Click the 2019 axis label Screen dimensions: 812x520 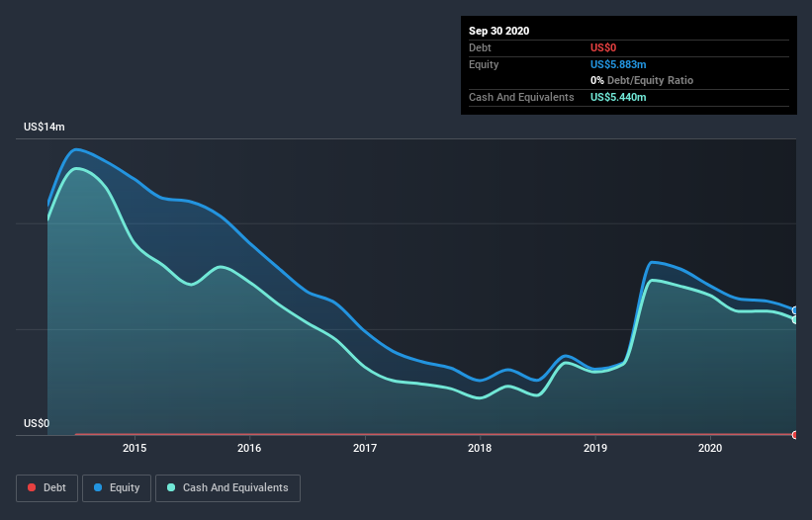(595, 448)
